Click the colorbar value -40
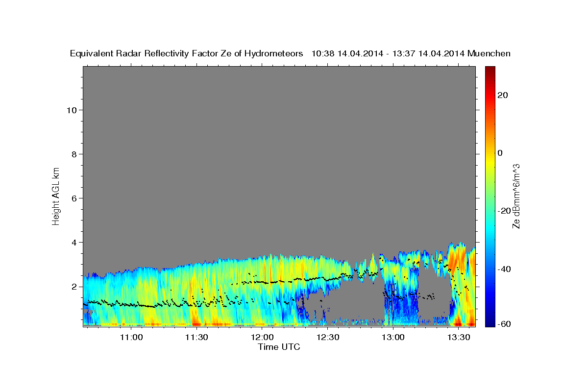The width and height of the screenshot is (588, 392). point(504,269)
